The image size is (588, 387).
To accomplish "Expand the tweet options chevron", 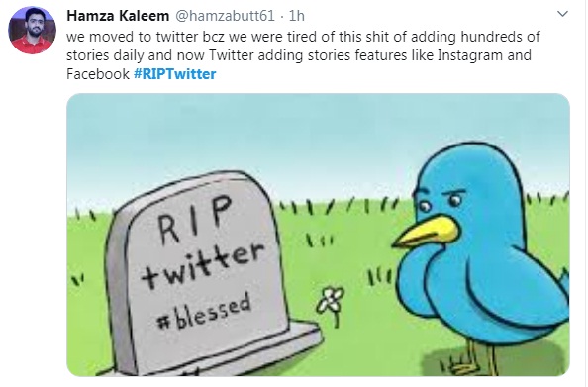I will [x=562, y=14].
